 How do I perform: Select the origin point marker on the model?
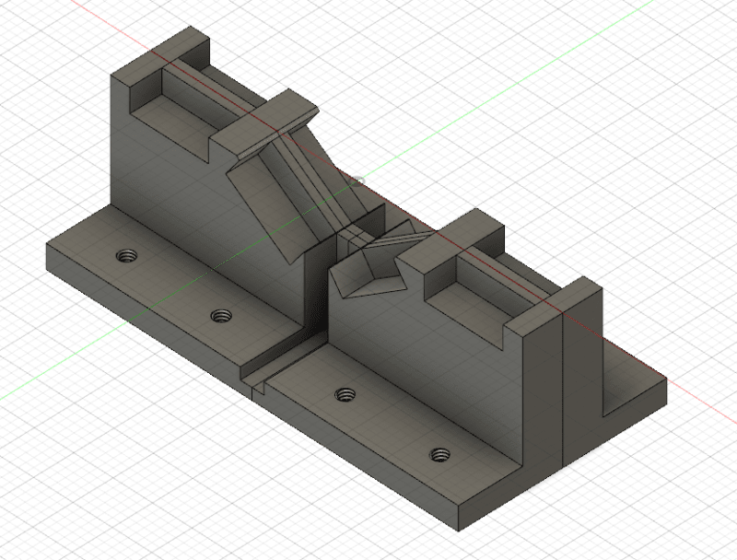coord(358,181)
